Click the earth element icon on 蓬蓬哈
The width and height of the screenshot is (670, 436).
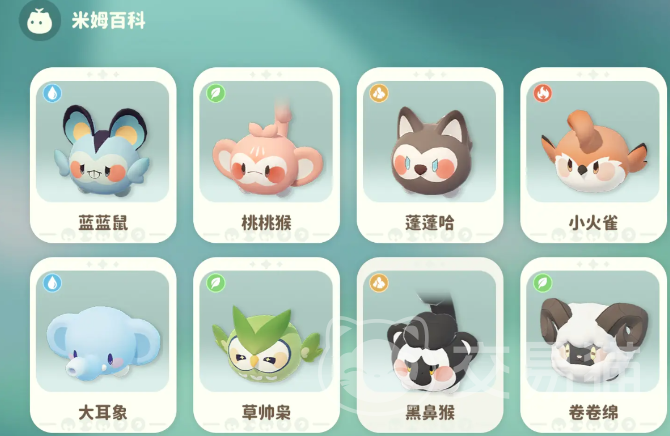click(379, 93)
